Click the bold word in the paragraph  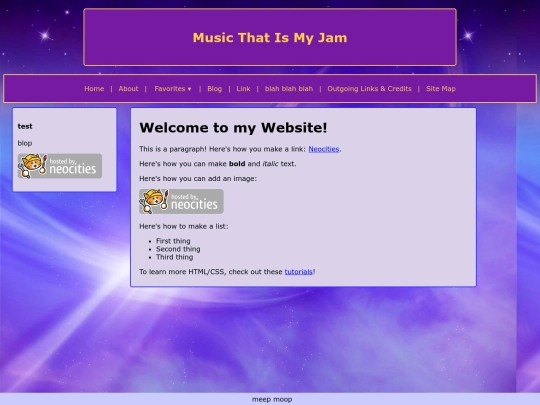pyautogui.click(x=237, y=164)
